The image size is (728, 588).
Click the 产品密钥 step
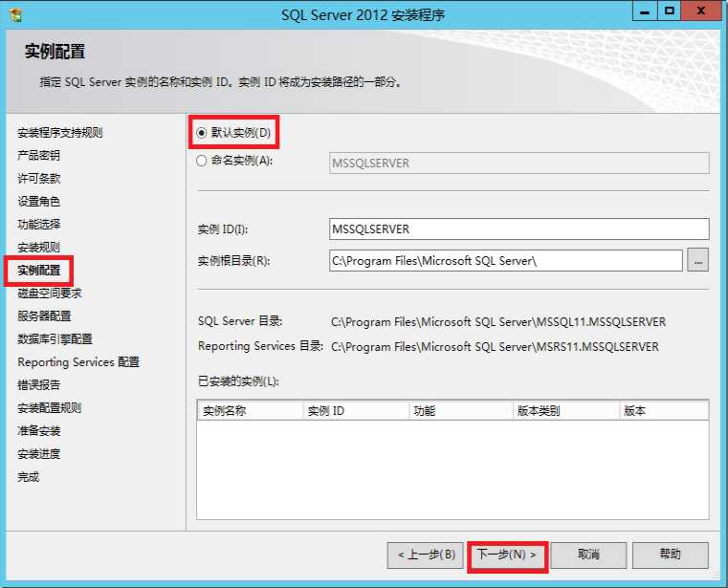[38, 156]
